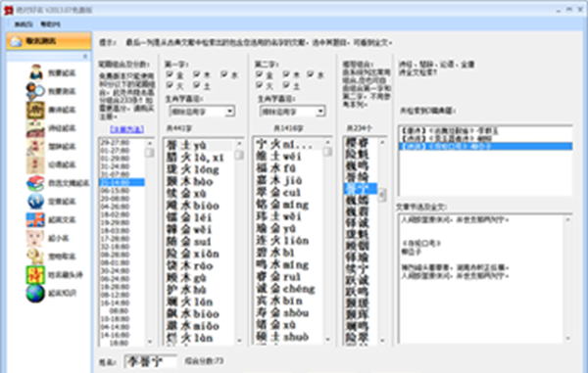Viewport: 588px width, 373px height.
Task: Open the puppy dog pet naming icon
Action: (35, 256)
